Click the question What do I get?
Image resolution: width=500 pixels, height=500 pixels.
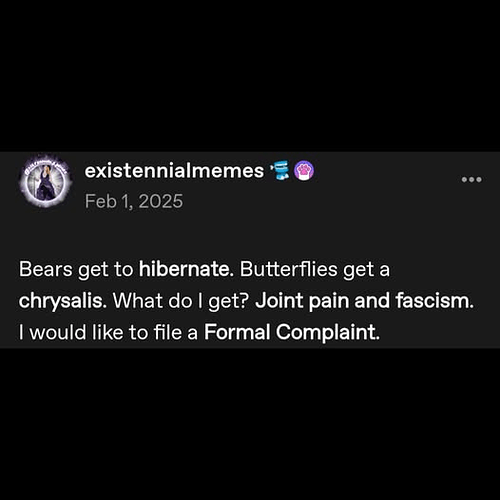pyautogui.click(x=181, y=301)
